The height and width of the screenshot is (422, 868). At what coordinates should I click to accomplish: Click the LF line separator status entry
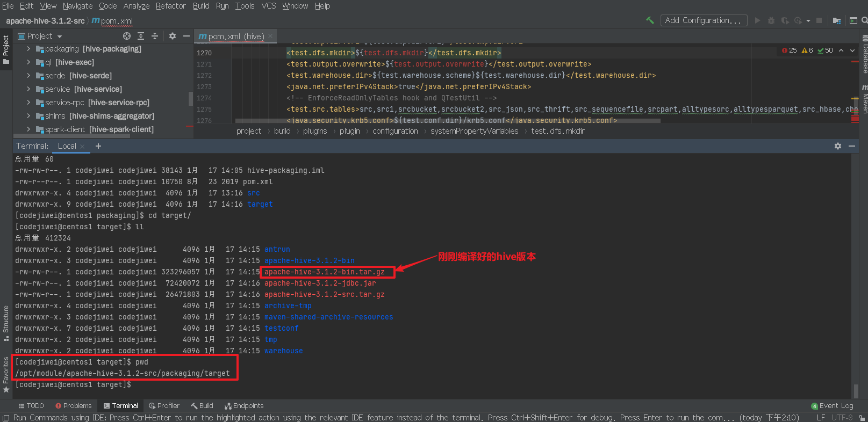coord(821,418)
